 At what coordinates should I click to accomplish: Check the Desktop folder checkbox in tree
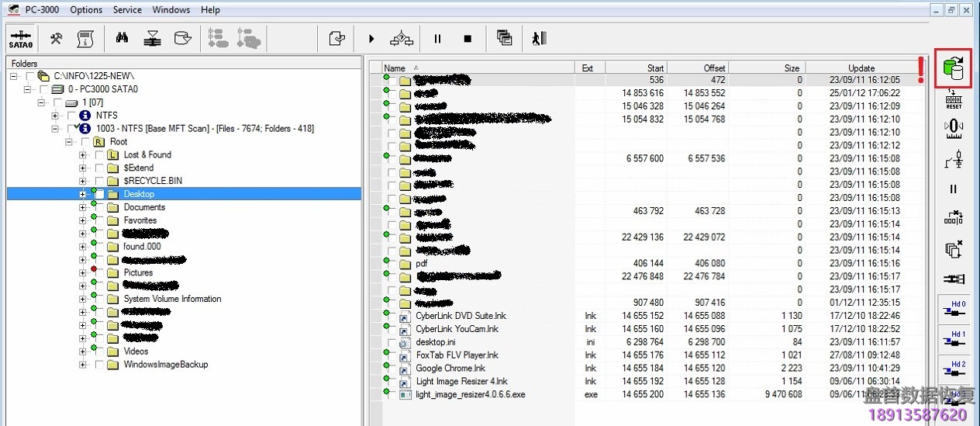[x=99, y=194]
